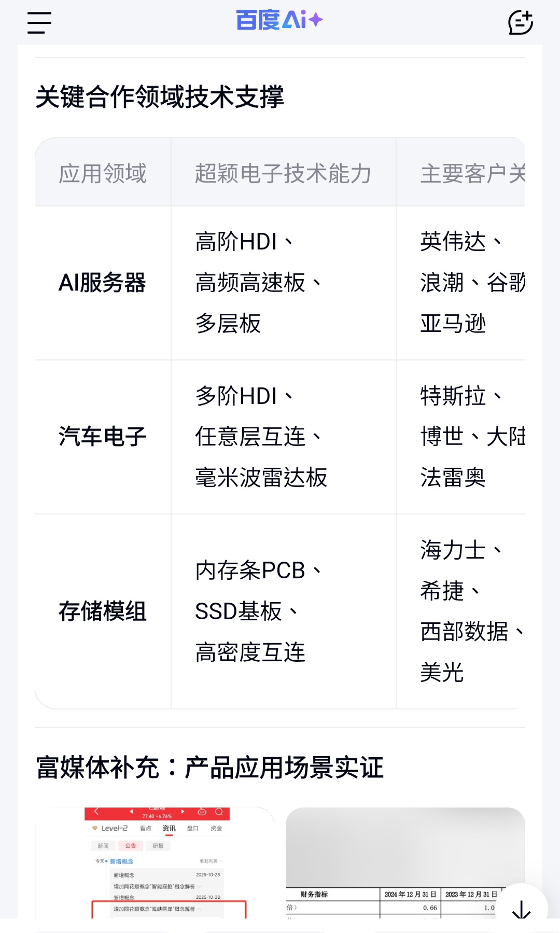This screenshot has width=560, height=933.
Task: Tap the scroll-to-bottom arrow button
Action: point(521,909)
